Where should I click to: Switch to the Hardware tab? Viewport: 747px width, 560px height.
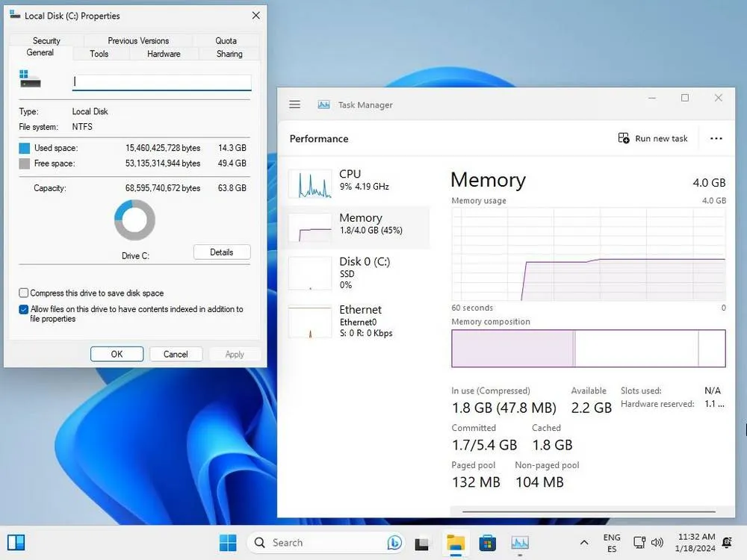click(x=164, y=54)
